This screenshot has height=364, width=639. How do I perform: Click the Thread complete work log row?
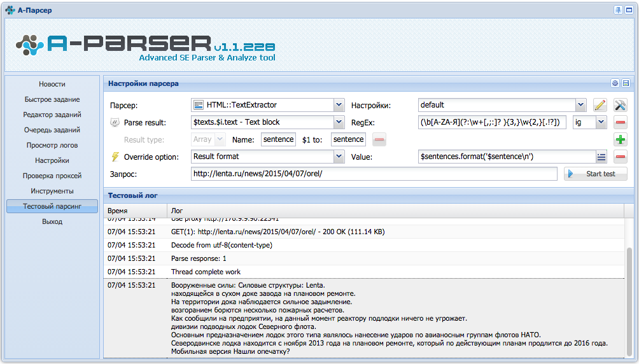(x=364, y=272)
